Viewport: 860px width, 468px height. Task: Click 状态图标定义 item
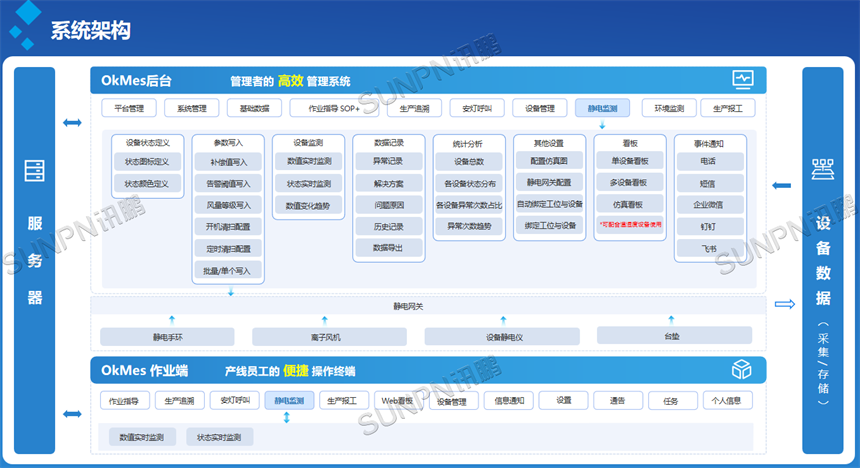(148, 162)
